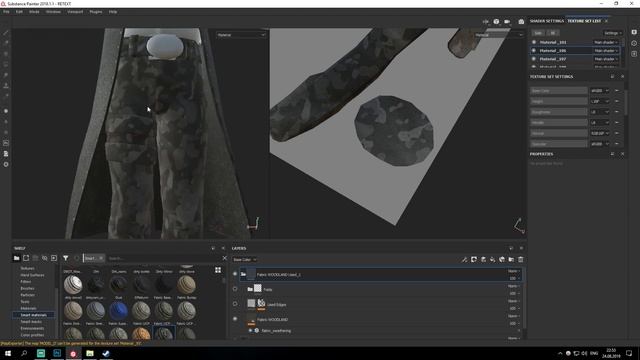Toggle the viewport lighting environment icon

coord(496,22)
